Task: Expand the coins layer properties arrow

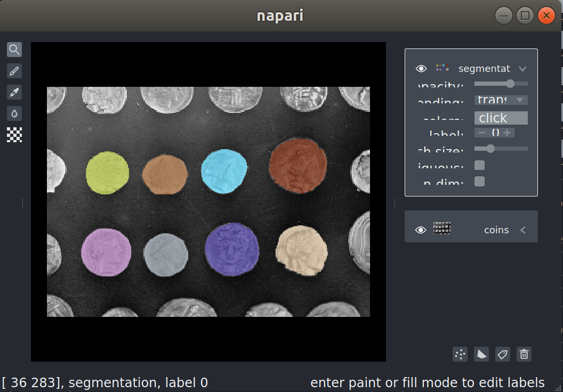Action: coord(523,230)
